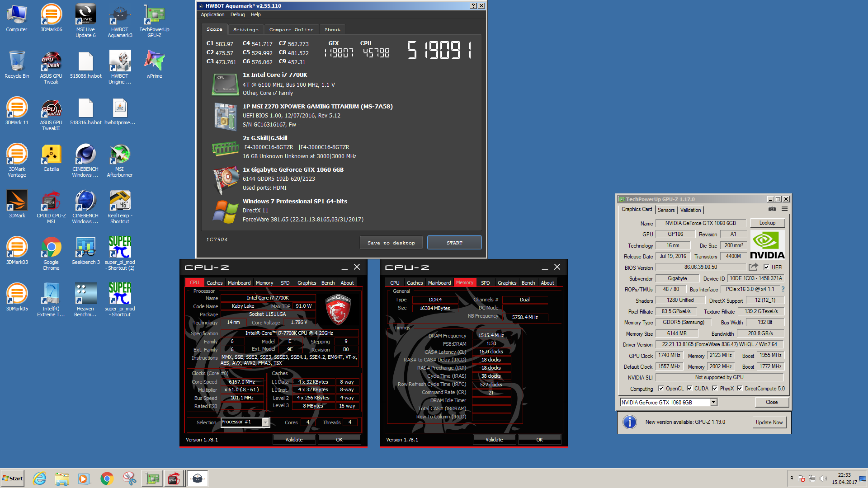Click the Lookup button in GPU-Z
Image resolution: width=868 pixels, height=488 pixels.
[767, 223]
